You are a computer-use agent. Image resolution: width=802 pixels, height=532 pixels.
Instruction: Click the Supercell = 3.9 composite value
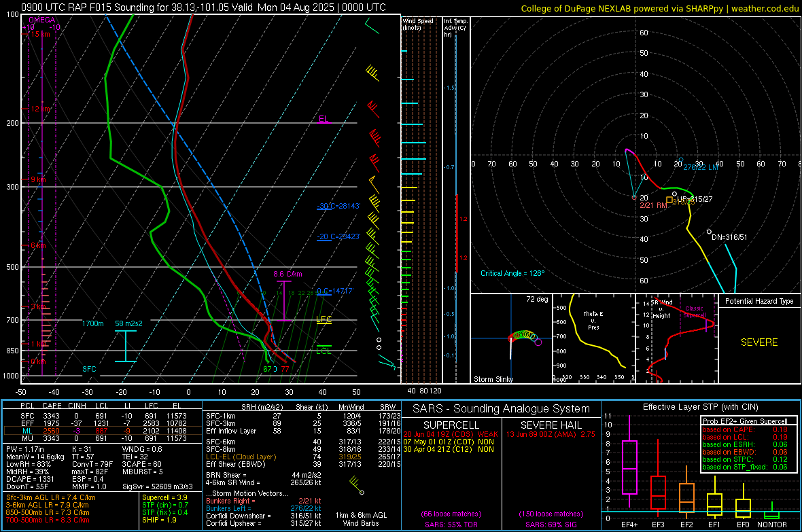pyautogui.click(x=164, y=497)
